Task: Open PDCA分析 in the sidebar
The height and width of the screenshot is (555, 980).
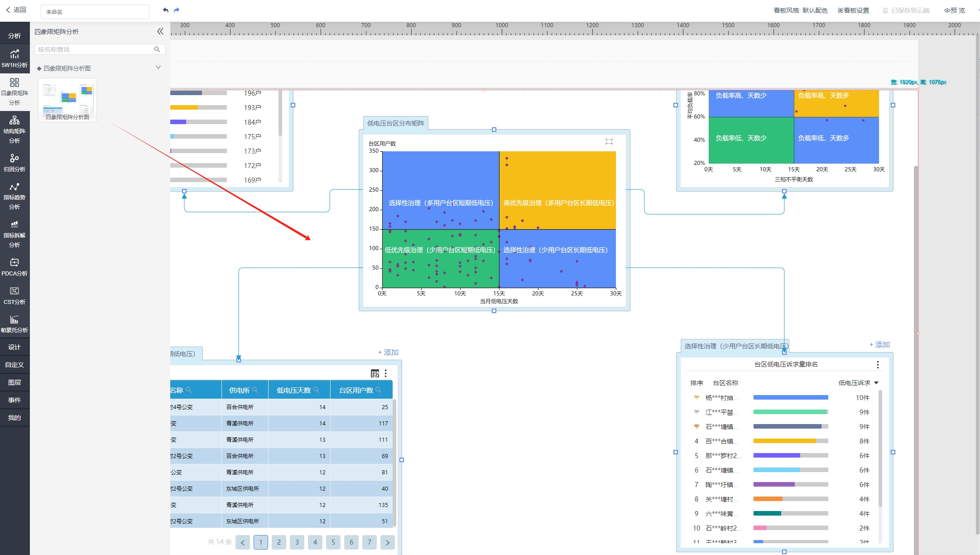Action: [x=14, y=266]
